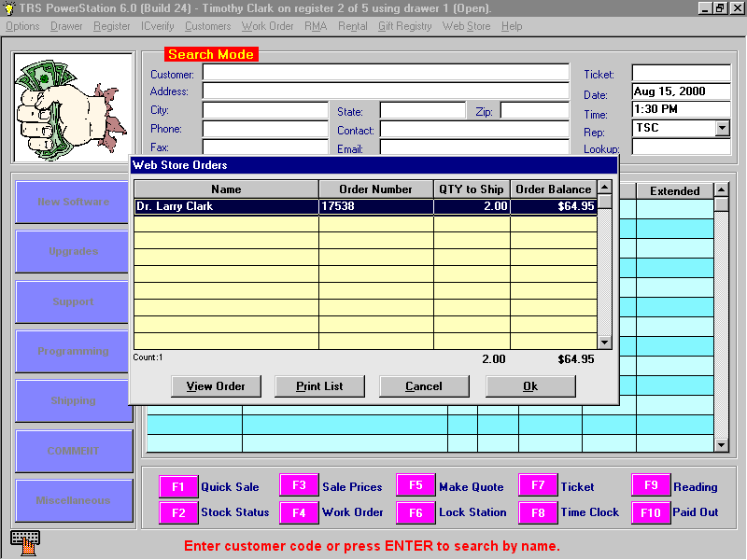Click the orders list scroll up arrow
This screenshot has height=560, width=747.
coord(604,188)
